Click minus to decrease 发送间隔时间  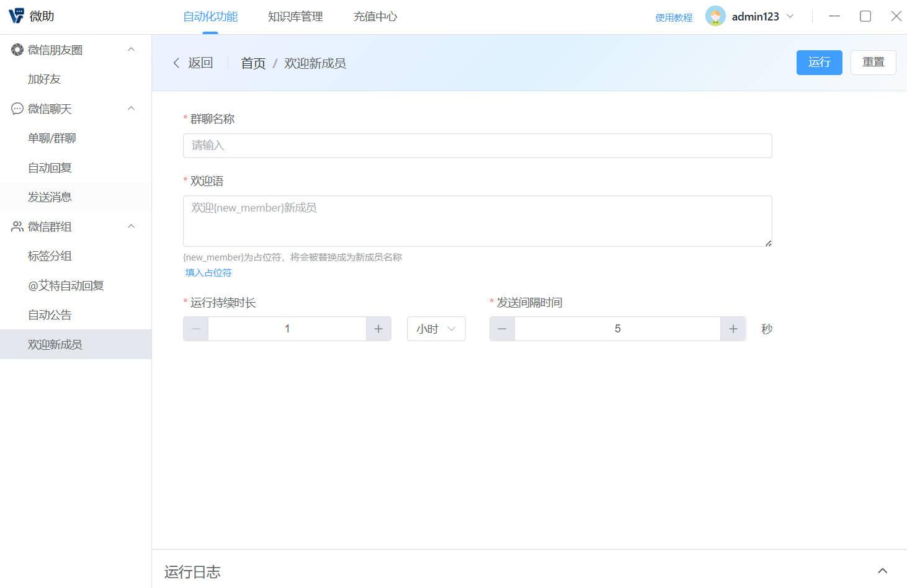pyautogui.click(x=502, y=329)
